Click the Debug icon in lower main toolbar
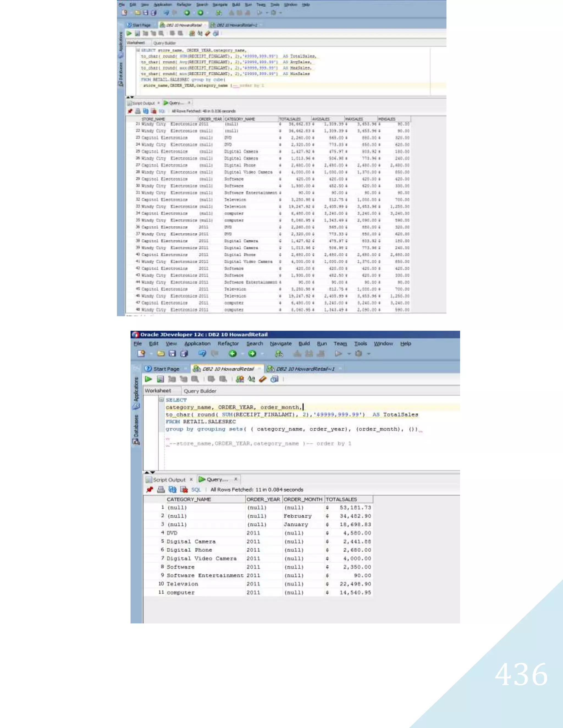 358,353
